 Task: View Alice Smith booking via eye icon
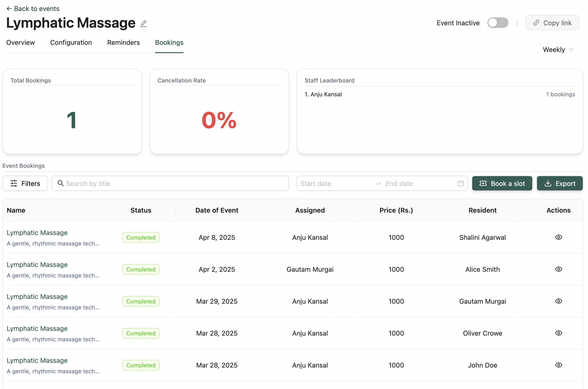click(x=558, y=269)
